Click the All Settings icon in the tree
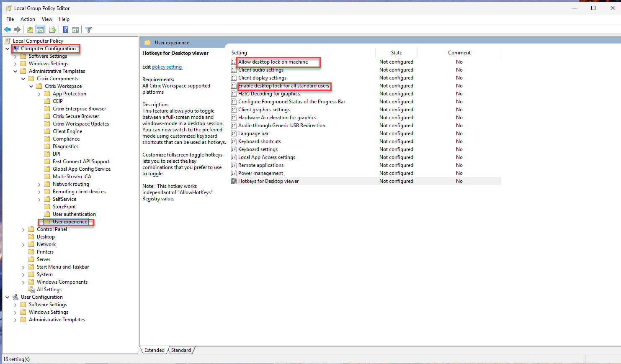 click(31, 290)
